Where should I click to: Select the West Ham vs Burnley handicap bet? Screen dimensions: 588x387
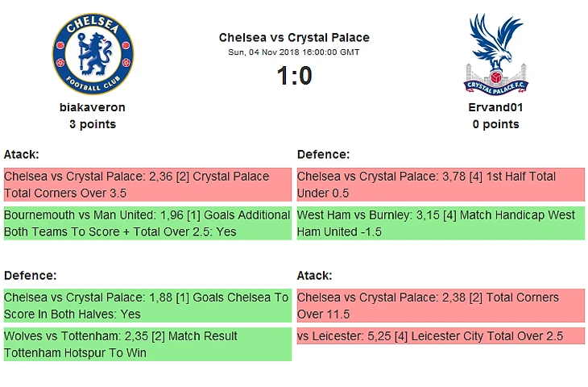pyautogui.click(x=441, y=223)
